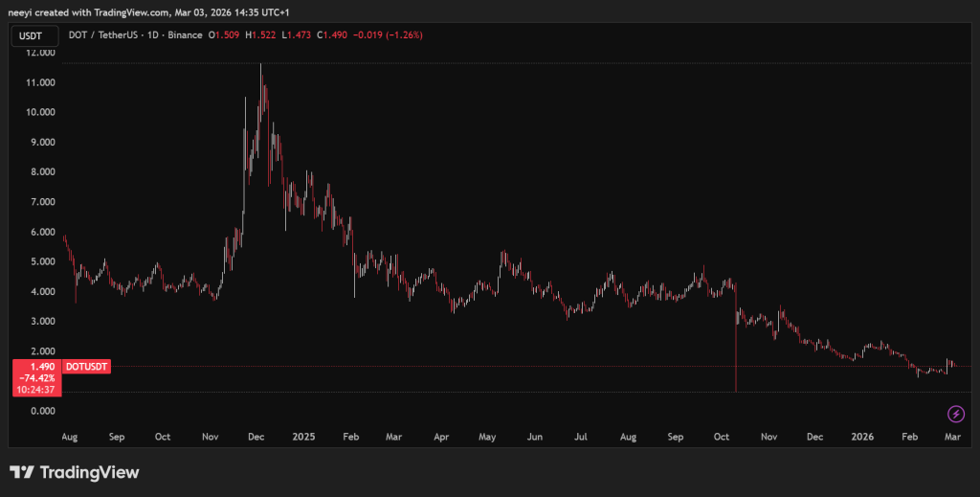Select the red DOTUSDT price line label
The width and height of the screenshot is (980, 497).
86,367
